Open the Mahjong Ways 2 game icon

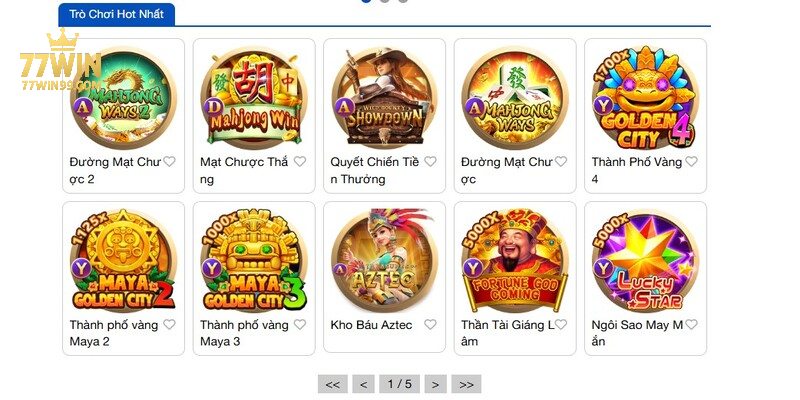click(x=123, y=97)
